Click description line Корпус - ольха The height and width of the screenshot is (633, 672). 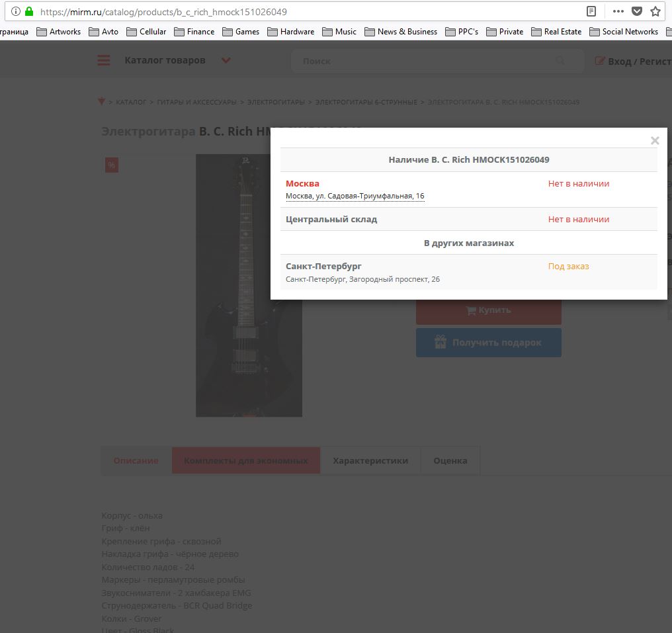tap(132, 515)
